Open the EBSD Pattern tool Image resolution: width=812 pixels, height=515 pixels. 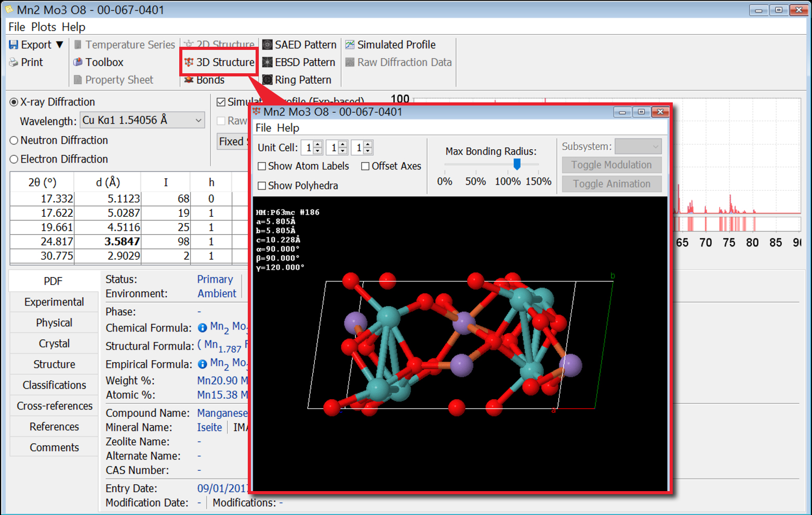click(x=268, y=62)
